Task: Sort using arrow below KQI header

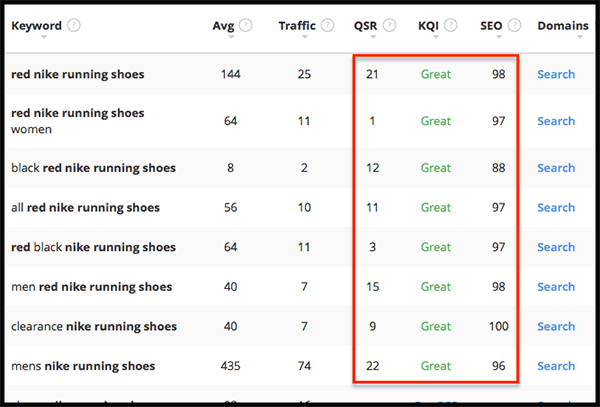Action: click(436, 37)
